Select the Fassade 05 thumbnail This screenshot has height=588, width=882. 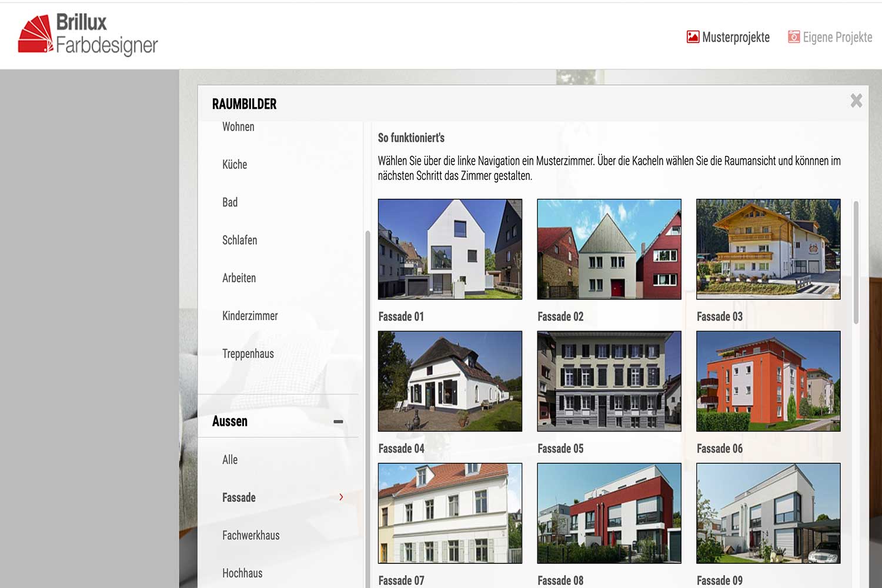(609, 381)
